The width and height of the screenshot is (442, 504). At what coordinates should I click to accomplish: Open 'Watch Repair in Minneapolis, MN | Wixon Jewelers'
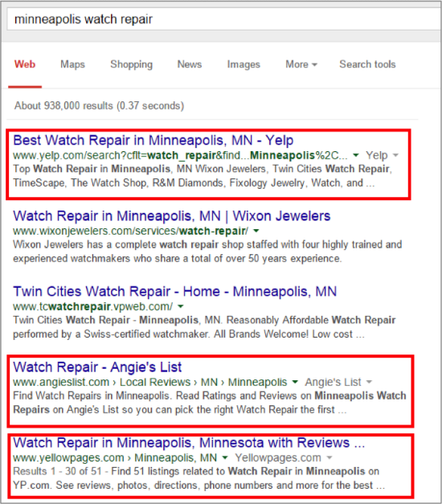click(x=172, y=216)
